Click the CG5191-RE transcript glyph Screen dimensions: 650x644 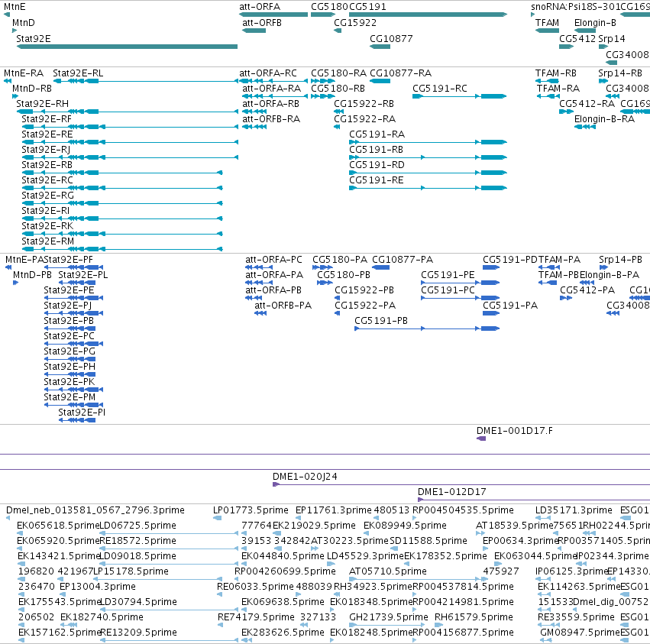click(x=428, y=188)
